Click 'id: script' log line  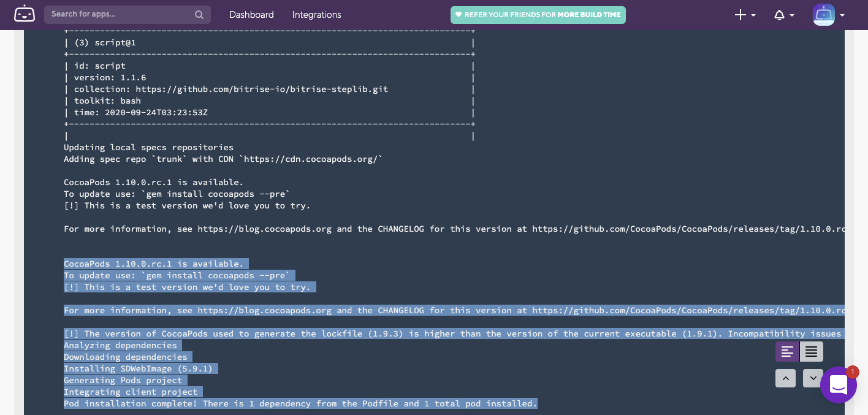click(100, 66)
